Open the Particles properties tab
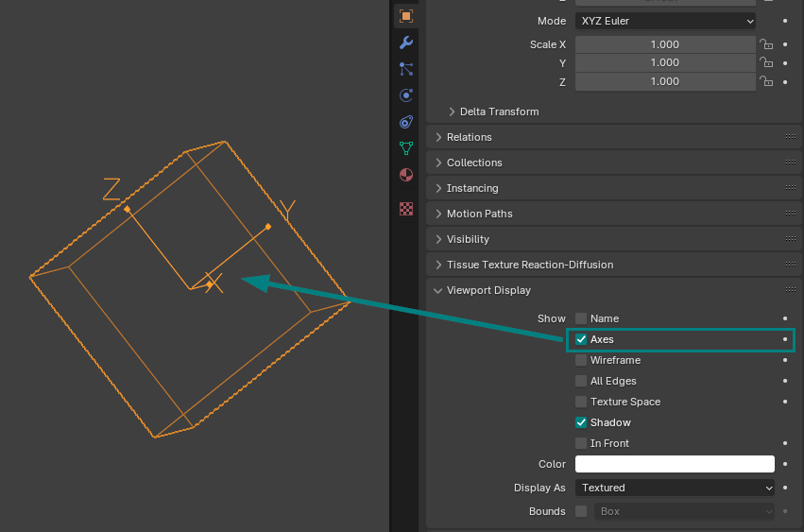 (x=406, y=69)
